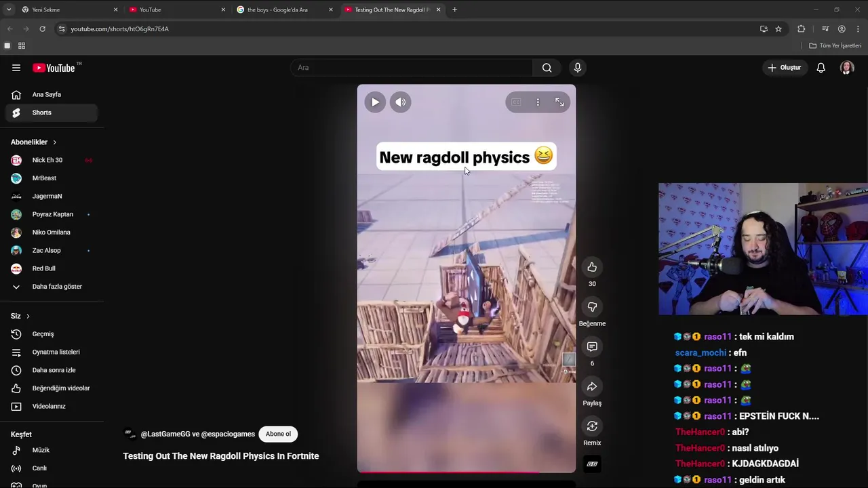
Task: Open Beğendiğim videolar liked videos
Action: point(52,388)
